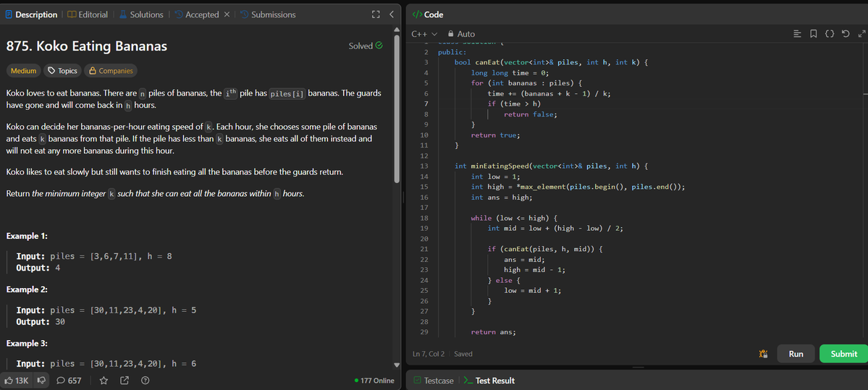Click the share external-link icon
868x390 pixels.
click(x=125, y=381)
